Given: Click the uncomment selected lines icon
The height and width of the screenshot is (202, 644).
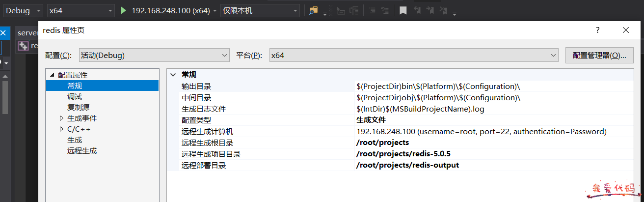Looking at the screenshot, I should tap(385, 10).
